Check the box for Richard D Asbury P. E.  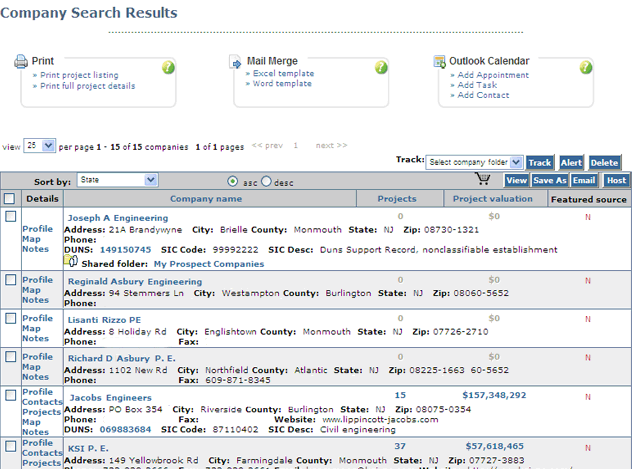(11, 357)
